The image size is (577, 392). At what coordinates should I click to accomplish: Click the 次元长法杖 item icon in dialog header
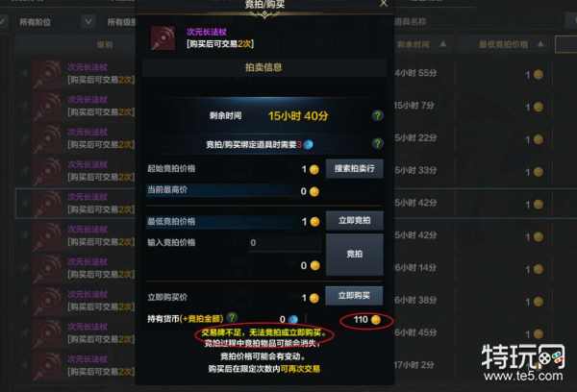point(163,37)
